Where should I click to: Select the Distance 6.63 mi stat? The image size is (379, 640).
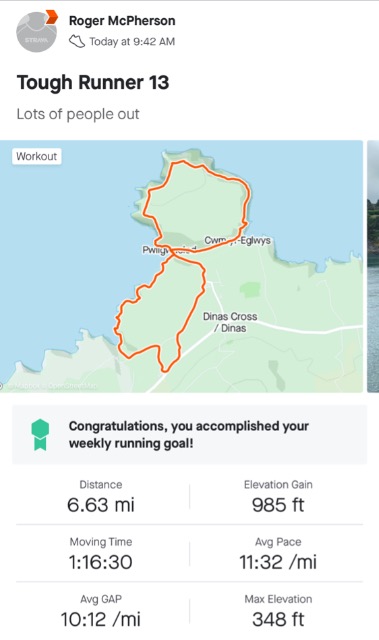(101, 497)
